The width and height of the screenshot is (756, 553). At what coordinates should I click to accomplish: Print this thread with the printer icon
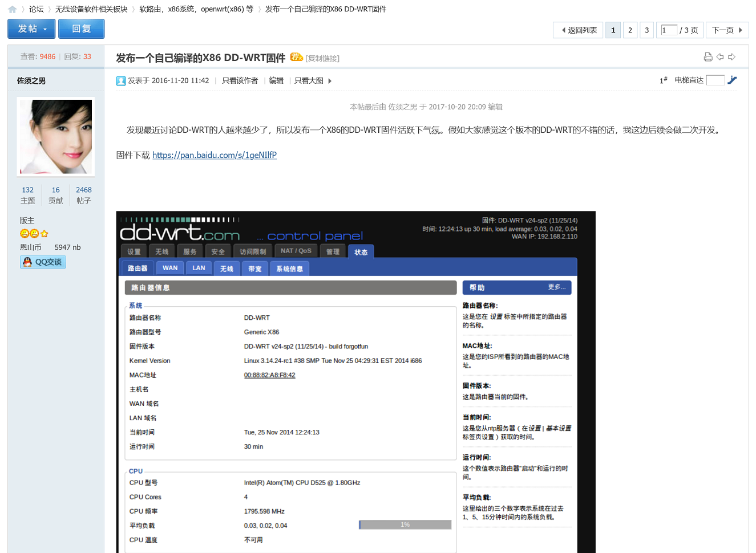pyautogui.click(x=708, y=57)
